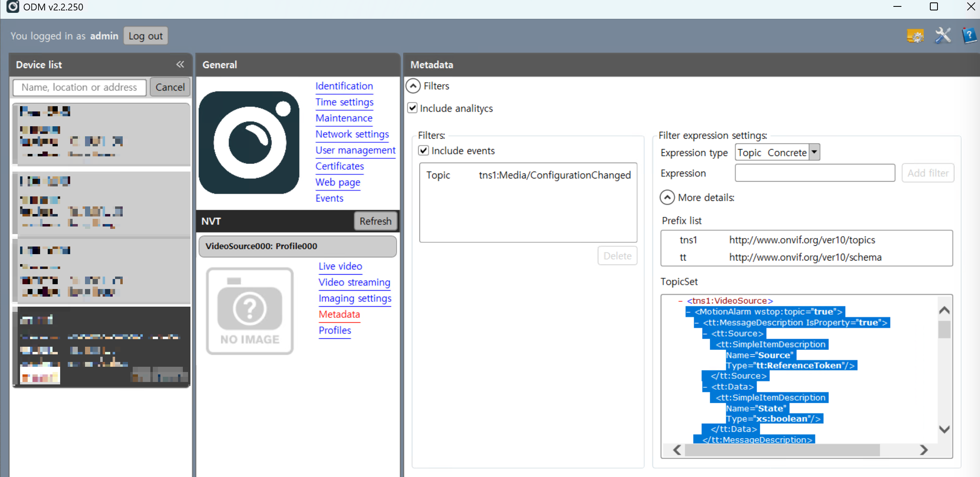
Task: Toggle the Include events checkbox
Action: (424, 151)
